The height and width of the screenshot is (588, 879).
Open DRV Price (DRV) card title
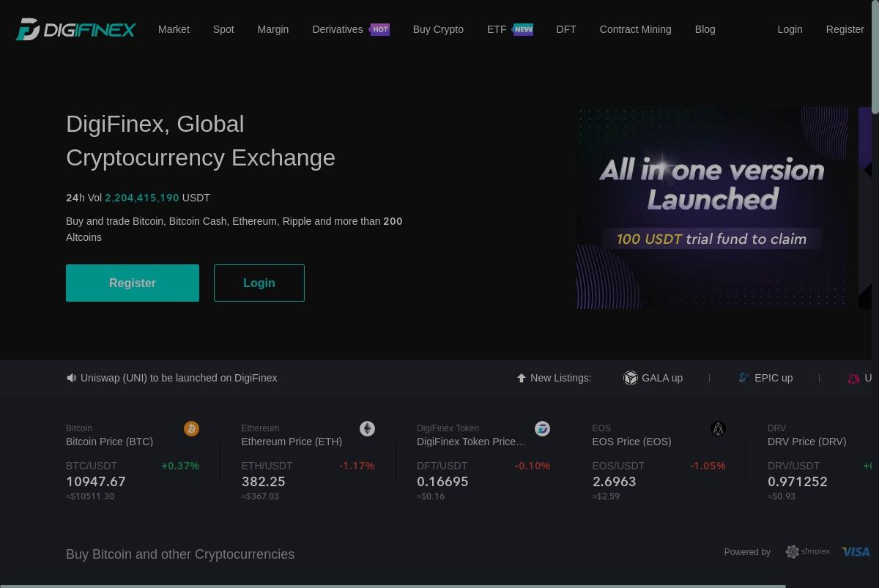806,442
